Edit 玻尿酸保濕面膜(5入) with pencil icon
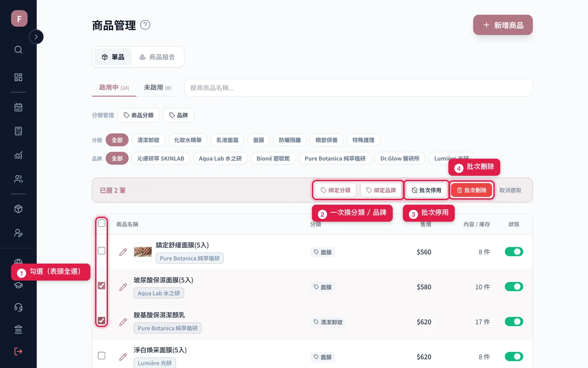The image size is (588, 368). pos(123,287)
